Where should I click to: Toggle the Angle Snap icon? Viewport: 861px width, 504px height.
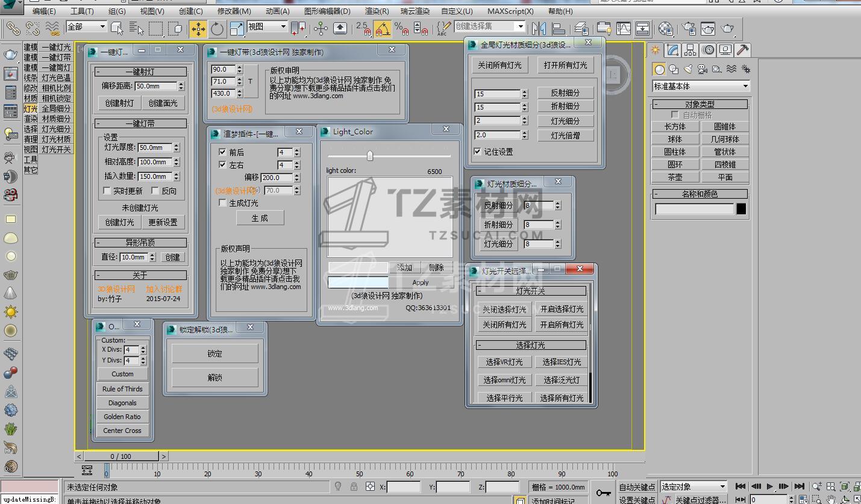[x=381, y=28]
